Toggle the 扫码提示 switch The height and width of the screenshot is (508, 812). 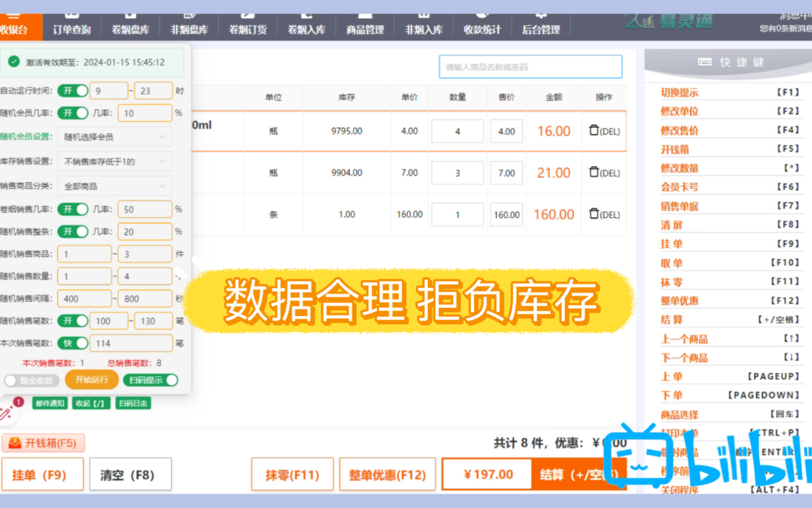point(150,380)
